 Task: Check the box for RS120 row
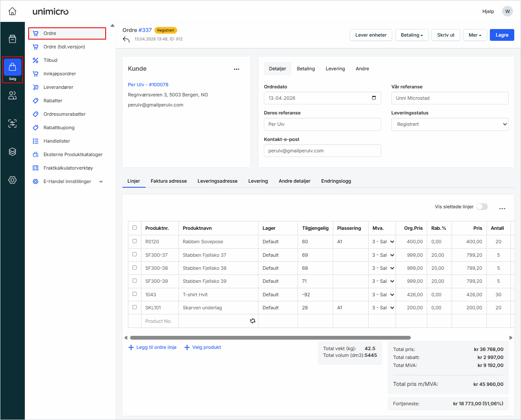coord(135,241)
